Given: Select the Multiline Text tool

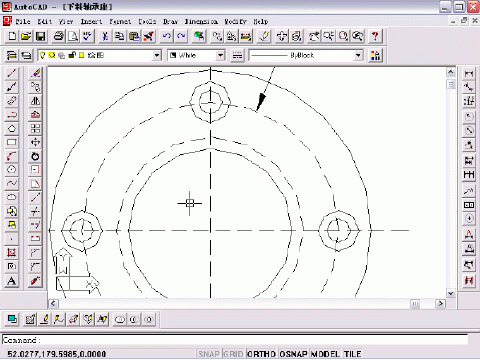Looking at the screenshot, I should [x=12, y=281].
